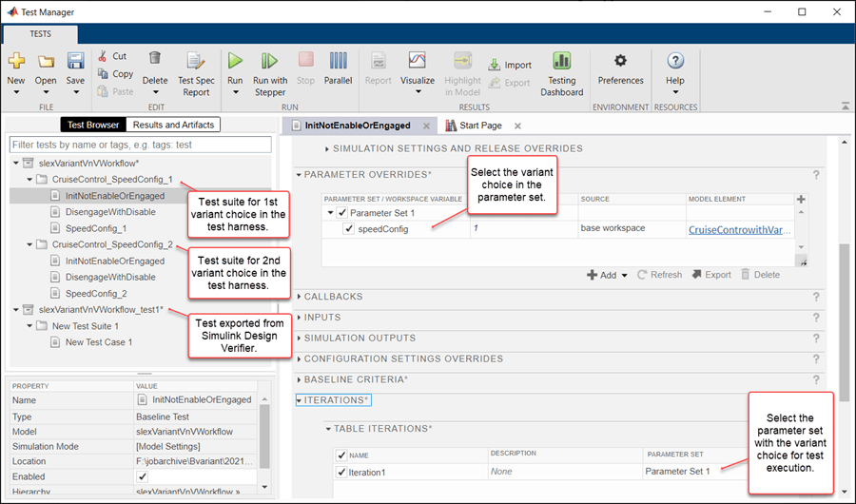Screen dimensions: 856x504
Task: Collapse the CruiseControl_SpeedConfig_2 suite
Action: coord(29,244)
